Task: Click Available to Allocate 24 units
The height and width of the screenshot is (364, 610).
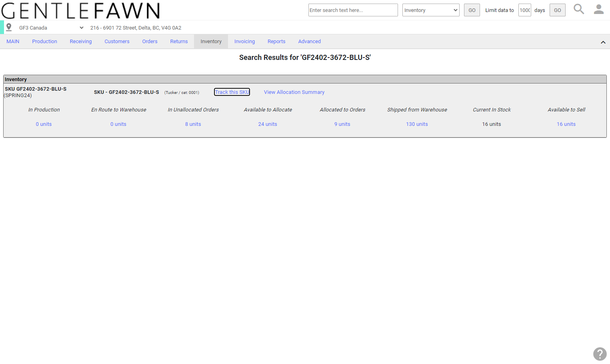Action: pyautogui.click(x=268, y=124)
